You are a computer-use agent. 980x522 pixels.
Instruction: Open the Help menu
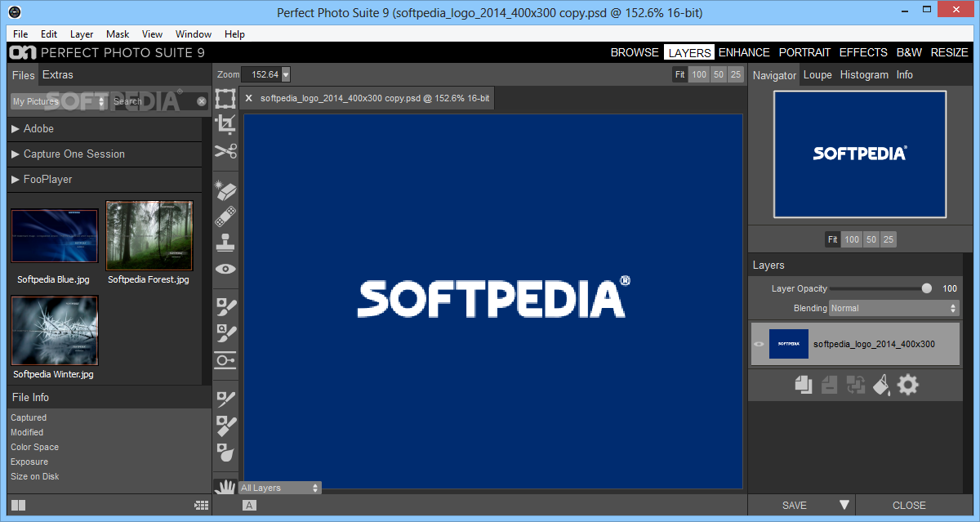(234, 34)
